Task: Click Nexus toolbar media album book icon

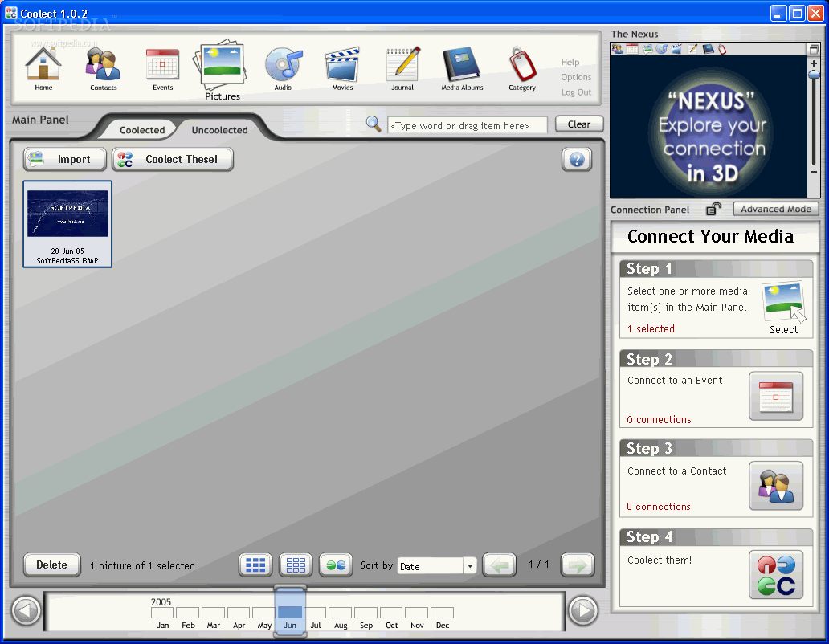Action: tap(708, 49)
